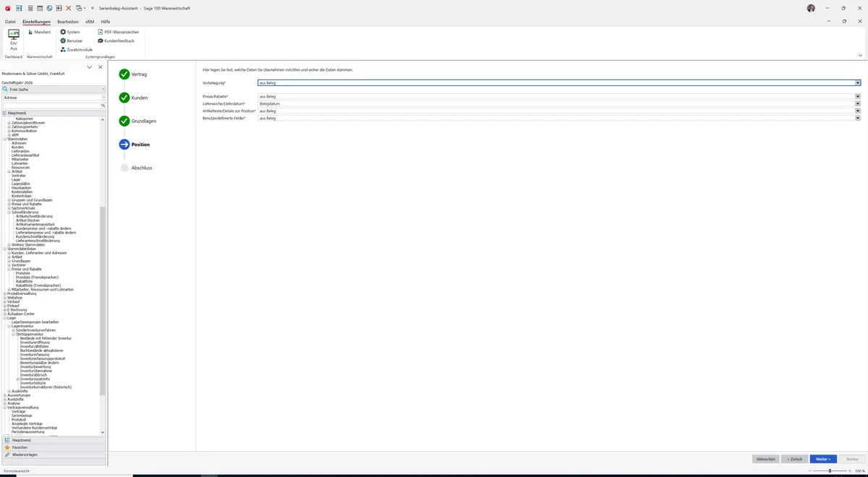Open Zusatzmodule in the ribbon
This screenshot has width=868, height=477.
(76, 49)
